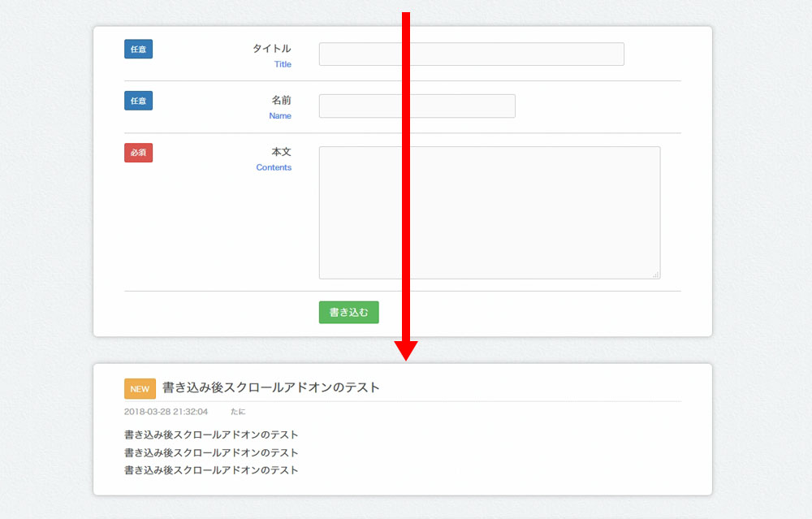Click the blue Title sublabel

tap(283, 64)
